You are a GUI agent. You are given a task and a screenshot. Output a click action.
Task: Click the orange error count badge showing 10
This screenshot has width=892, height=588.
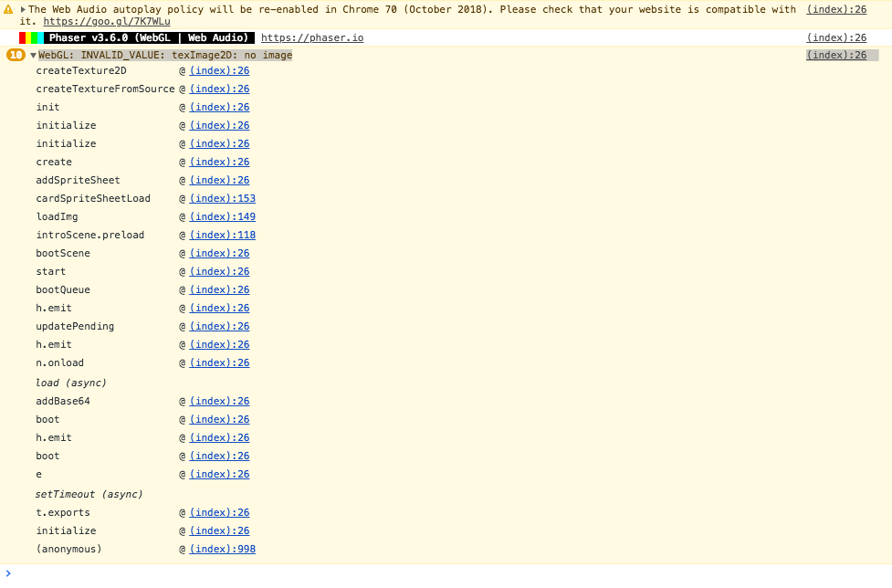click(x=15, y=54)
